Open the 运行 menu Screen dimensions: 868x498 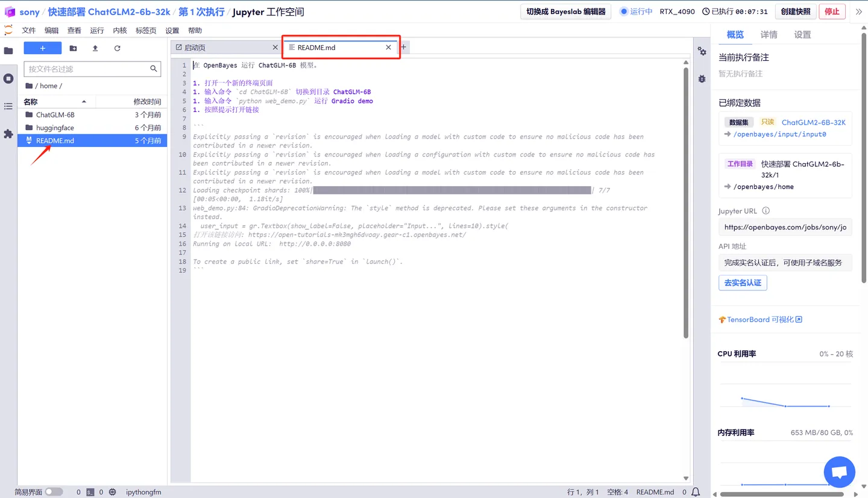pos(97,30)
